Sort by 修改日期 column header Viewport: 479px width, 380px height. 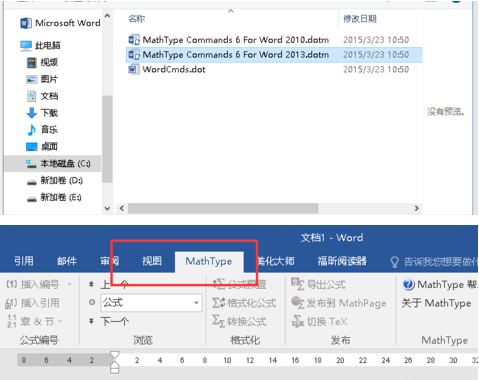click(x=360, y=19)
